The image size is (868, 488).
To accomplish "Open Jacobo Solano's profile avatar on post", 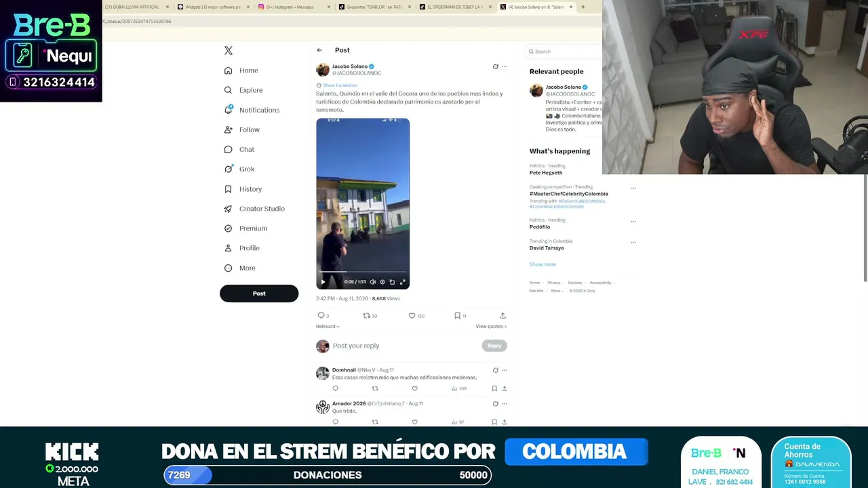I will [323, 70].
